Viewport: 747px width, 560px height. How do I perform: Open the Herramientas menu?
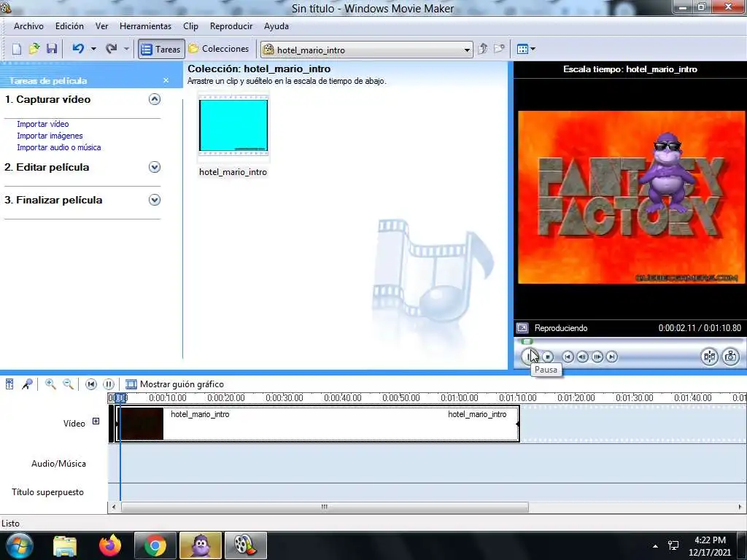point(145,26)
